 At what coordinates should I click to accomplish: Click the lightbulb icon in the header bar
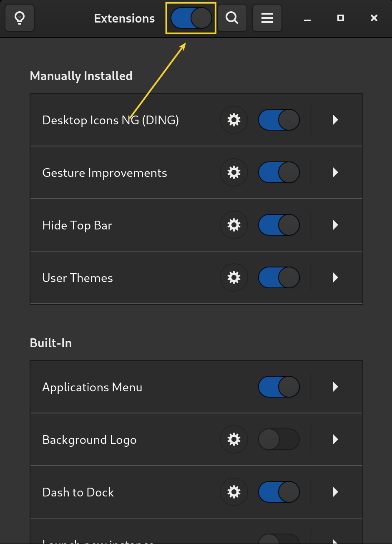19,18
